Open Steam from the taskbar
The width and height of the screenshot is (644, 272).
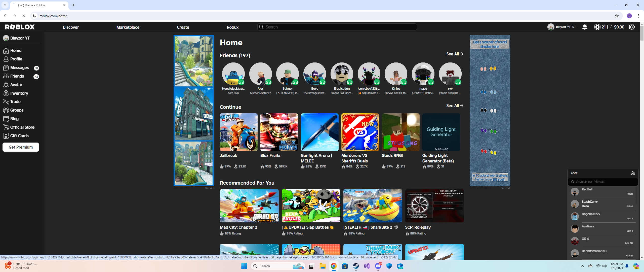point(356,266)
